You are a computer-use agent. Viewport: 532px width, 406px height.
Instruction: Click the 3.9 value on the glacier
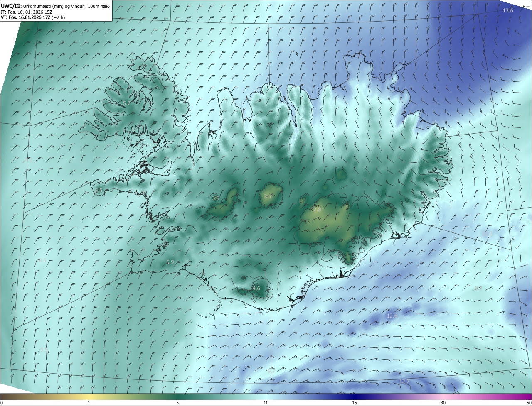(216, 198)
